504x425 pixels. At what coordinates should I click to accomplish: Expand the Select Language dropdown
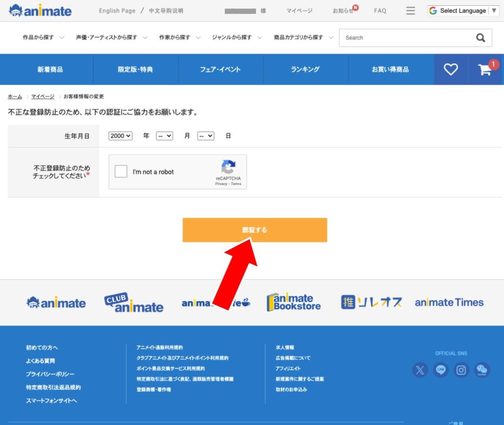pyautogui.click(x=463, y=11)
